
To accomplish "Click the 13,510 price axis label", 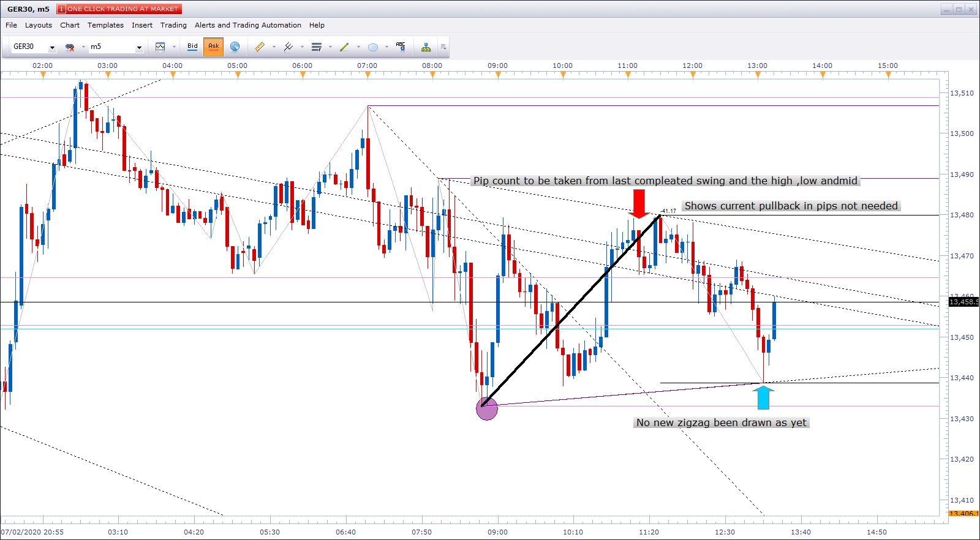I will 962,93.
